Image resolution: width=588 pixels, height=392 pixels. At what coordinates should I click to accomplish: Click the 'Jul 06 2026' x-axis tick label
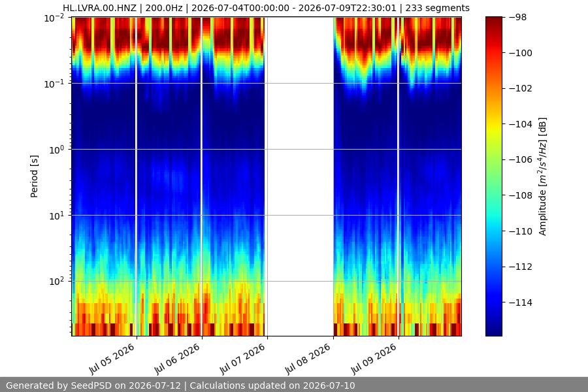pyautogui.click(x=177, y=359)
